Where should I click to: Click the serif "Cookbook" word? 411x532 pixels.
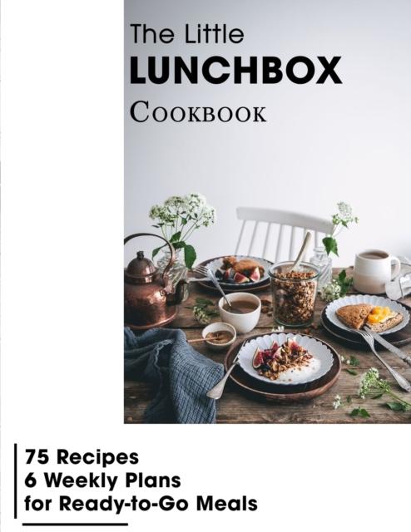pyautogui.click(x=198, y=113)
